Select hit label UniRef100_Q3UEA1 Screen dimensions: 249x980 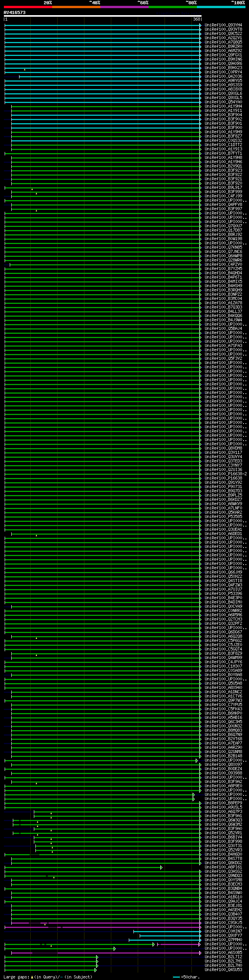pos(223,530)
